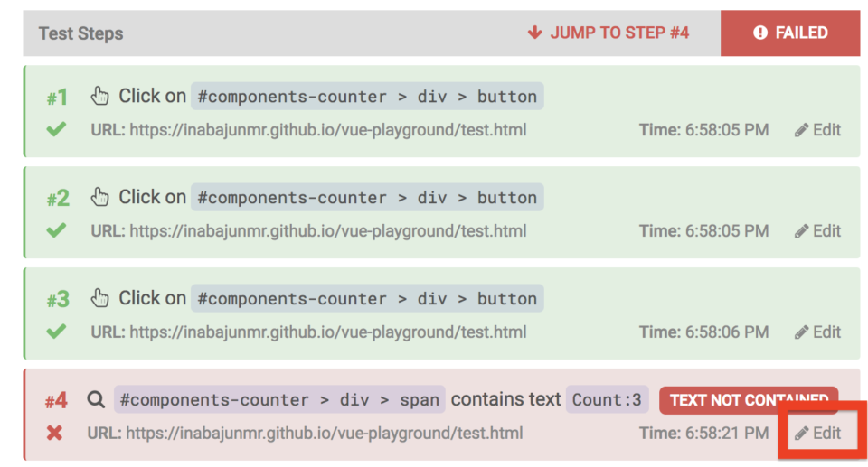Viewport: 868px width, 467px height.
Task: Click the red X mark of step #4
Action: pos(54,433)
